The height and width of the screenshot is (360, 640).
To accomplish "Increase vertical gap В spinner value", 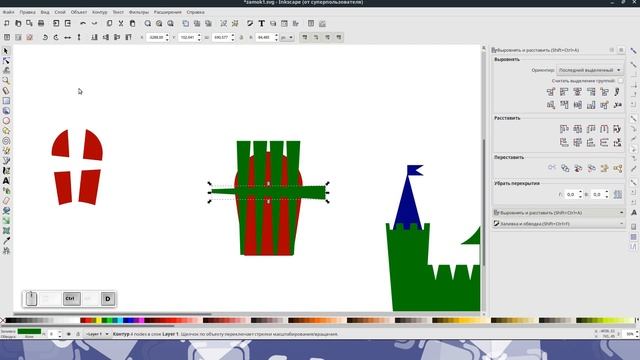I will [607, 192].
